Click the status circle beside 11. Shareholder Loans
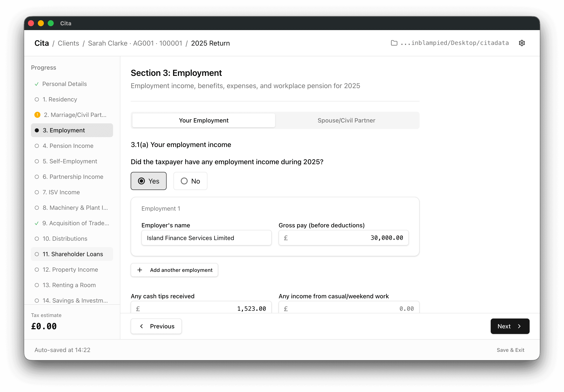 pyautogui.click(x=37, y=254)
